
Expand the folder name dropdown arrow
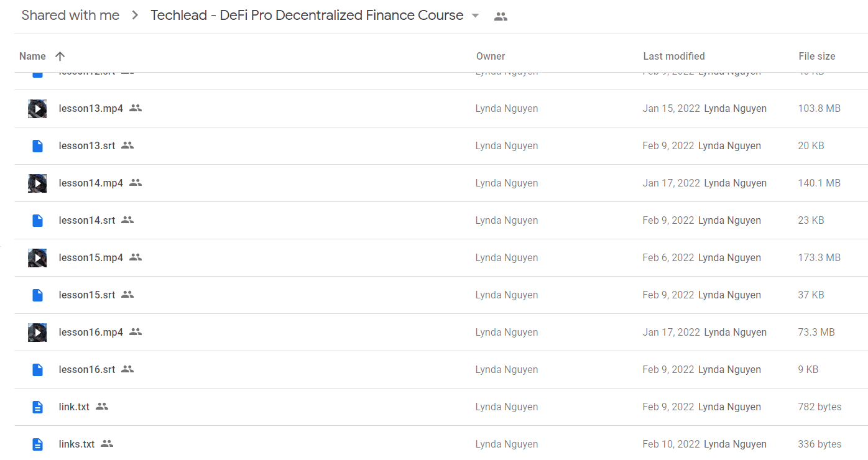476,16
